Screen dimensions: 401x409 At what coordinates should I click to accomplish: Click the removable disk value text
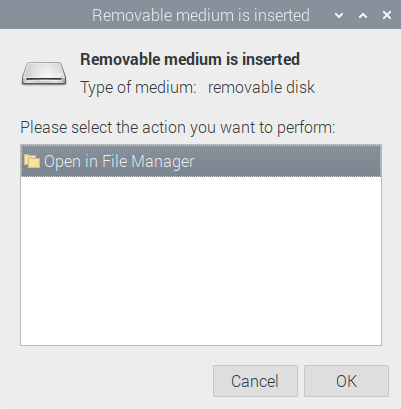(261, 87)
